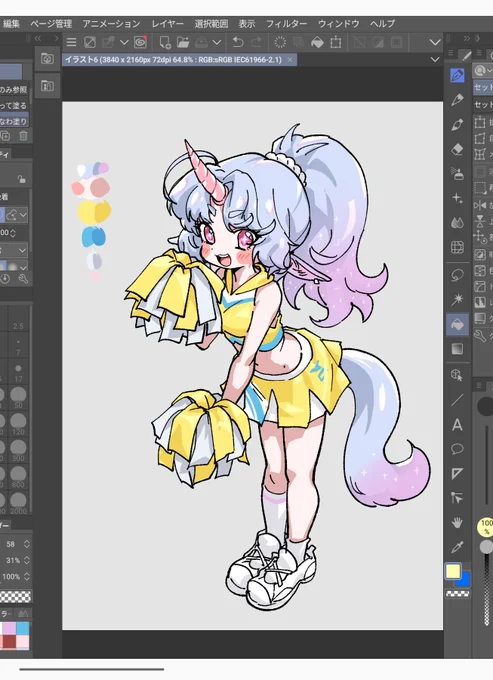Expand right palette dock double-arrow
The width and height of the screenshot is (493, 680).
pos(467,39)
